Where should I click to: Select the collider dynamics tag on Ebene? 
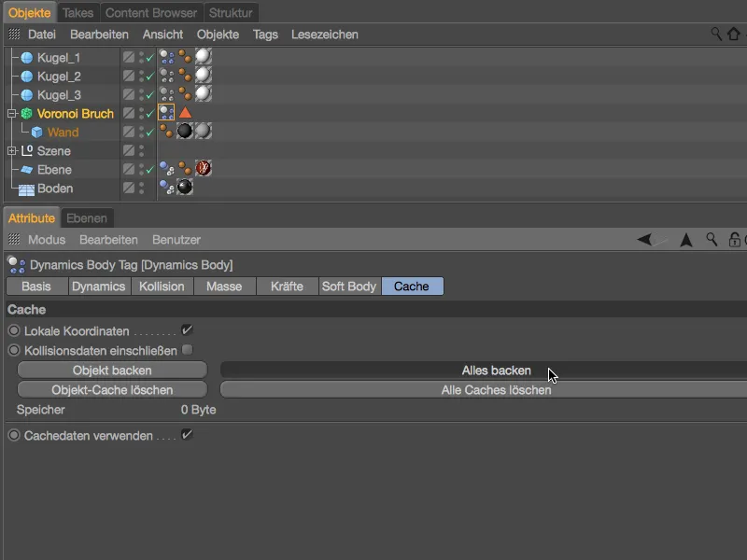point(166,169)
